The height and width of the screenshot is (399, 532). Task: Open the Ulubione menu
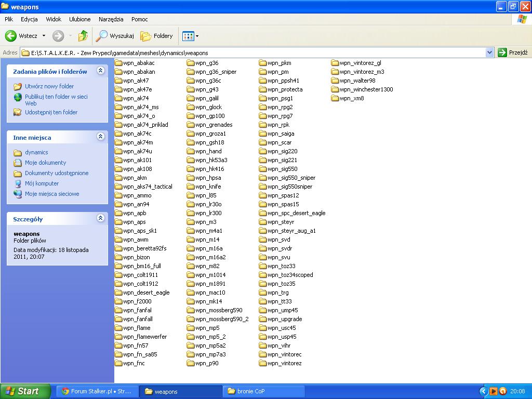tap(79, 19)
